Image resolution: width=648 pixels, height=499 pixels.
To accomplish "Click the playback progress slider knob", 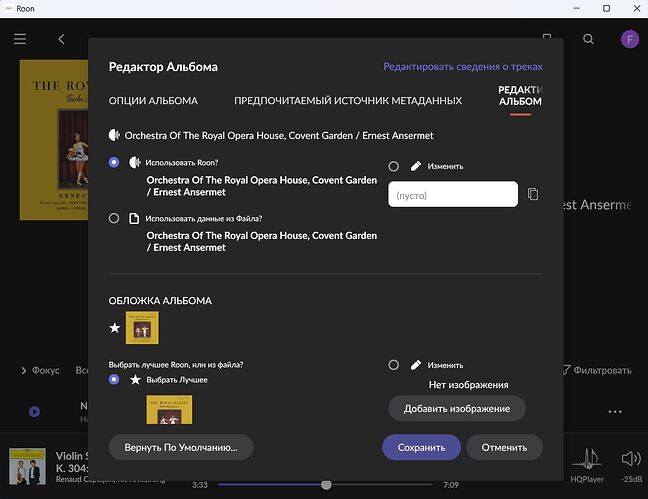I will (326, 485).
